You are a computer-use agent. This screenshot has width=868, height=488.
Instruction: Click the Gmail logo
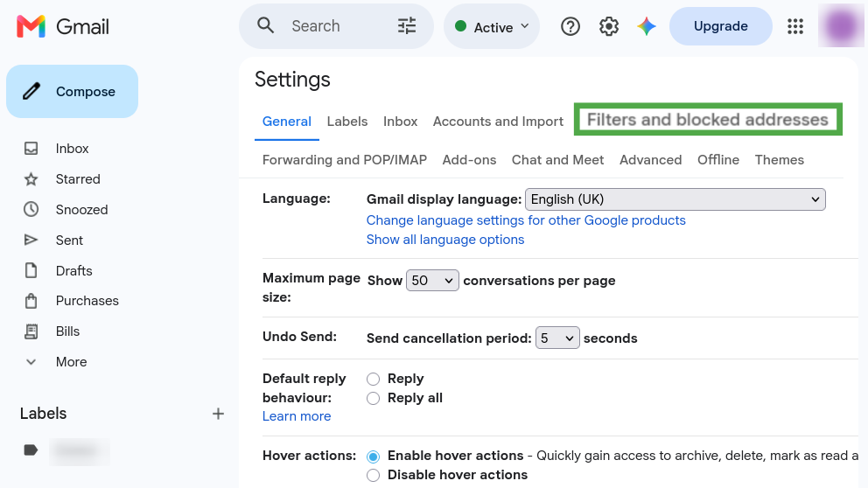click(62, 26)
